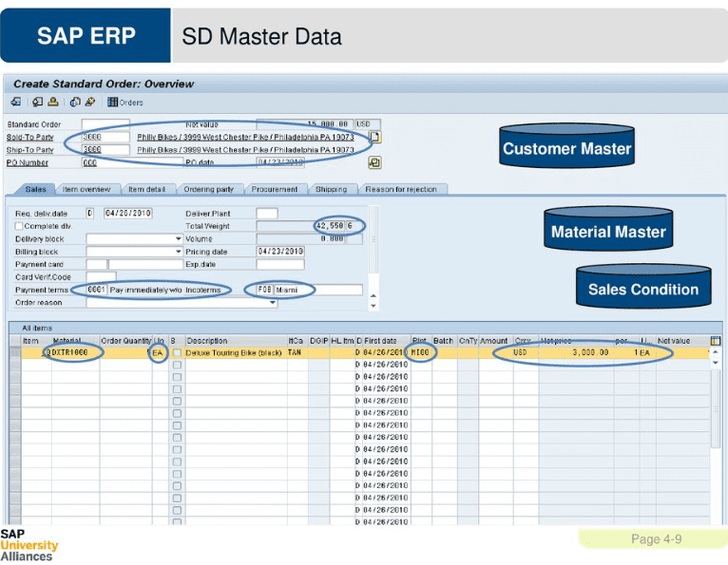
Task: Click the yellow person stamp toolbar icon
Action: [53, 102]
